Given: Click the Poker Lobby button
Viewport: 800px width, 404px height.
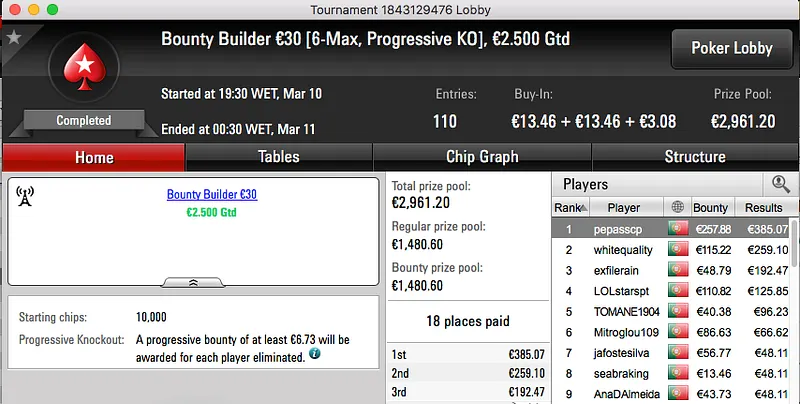Looking at the screenshot, I should pyautogui.click(x=731, y=48).
